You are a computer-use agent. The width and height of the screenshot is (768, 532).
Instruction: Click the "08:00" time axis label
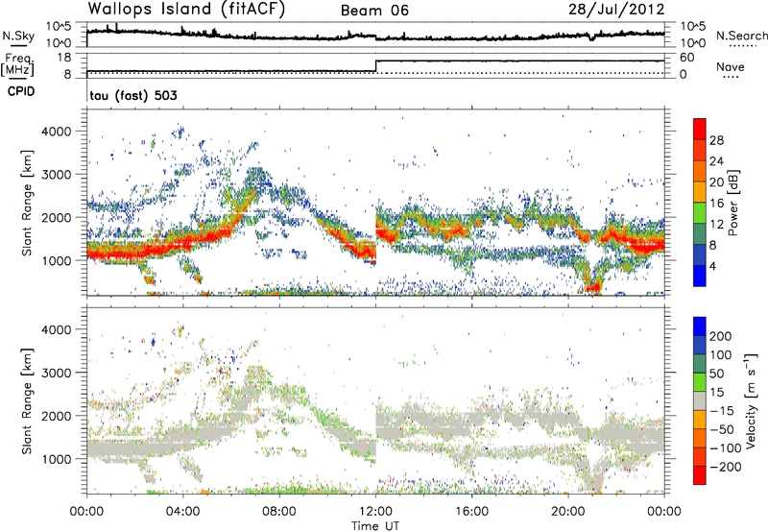[x=279, y=512]
